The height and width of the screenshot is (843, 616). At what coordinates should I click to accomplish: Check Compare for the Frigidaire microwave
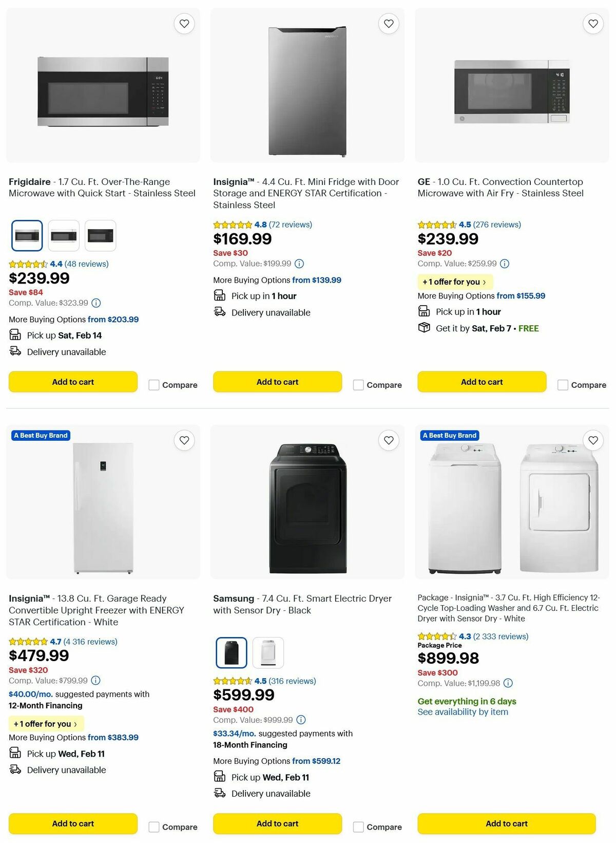pos(154,384)
